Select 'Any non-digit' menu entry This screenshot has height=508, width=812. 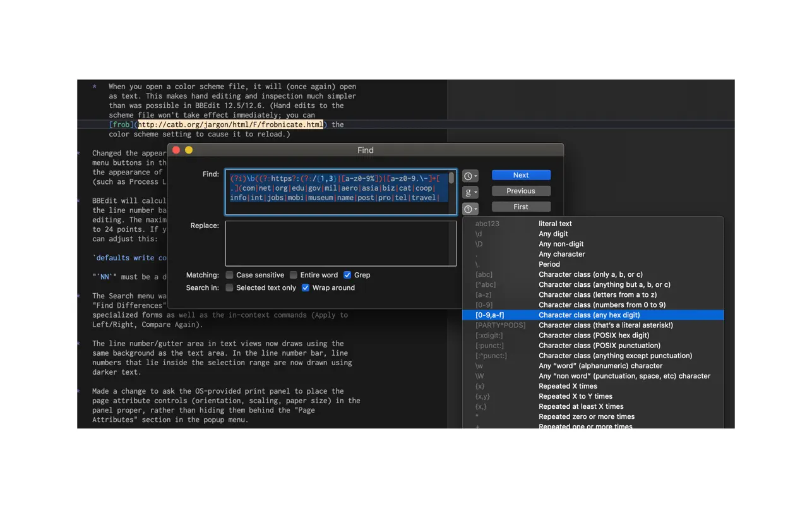point(593,244)
